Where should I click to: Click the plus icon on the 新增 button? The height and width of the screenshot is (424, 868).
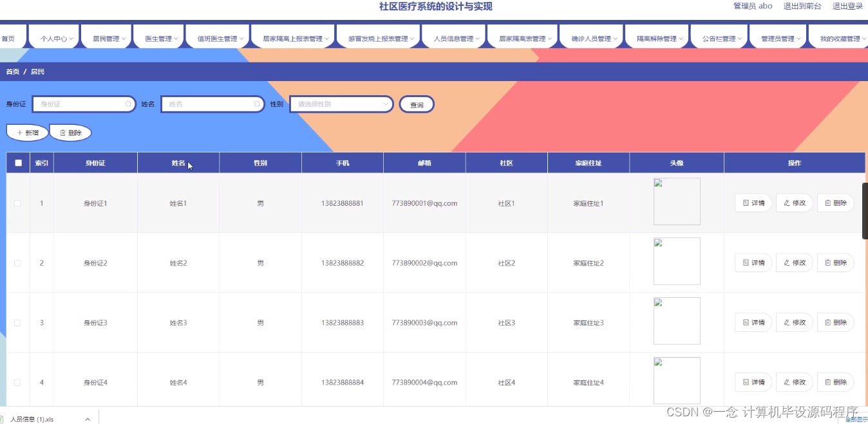19,133
